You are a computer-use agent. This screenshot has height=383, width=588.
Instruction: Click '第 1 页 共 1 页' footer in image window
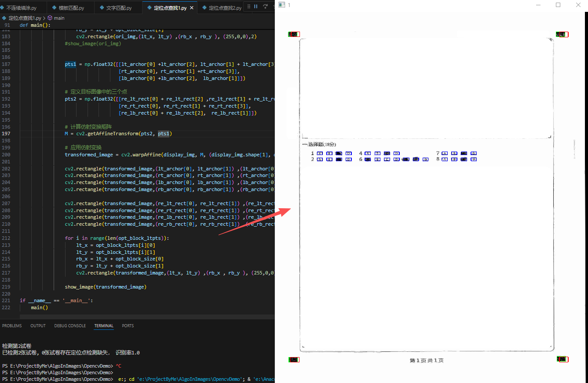[427, 361]
